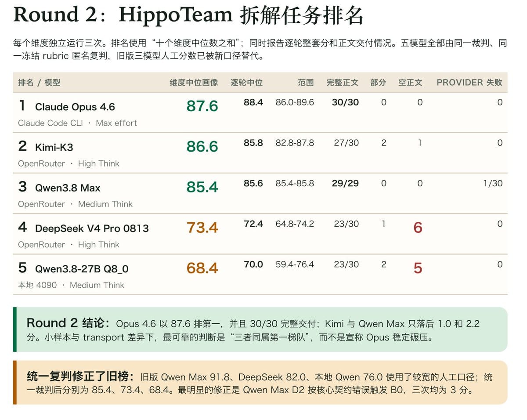Click the range '85.4-85.8'

295,183
